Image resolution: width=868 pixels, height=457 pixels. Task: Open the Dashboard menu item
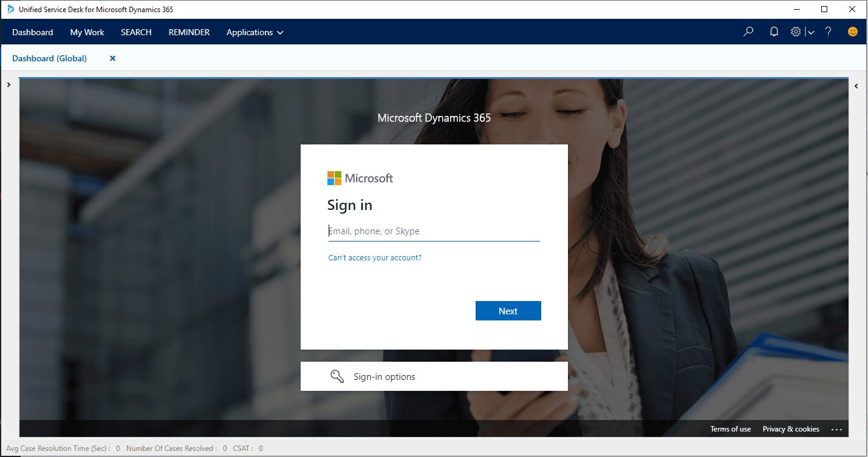[33, 33]
